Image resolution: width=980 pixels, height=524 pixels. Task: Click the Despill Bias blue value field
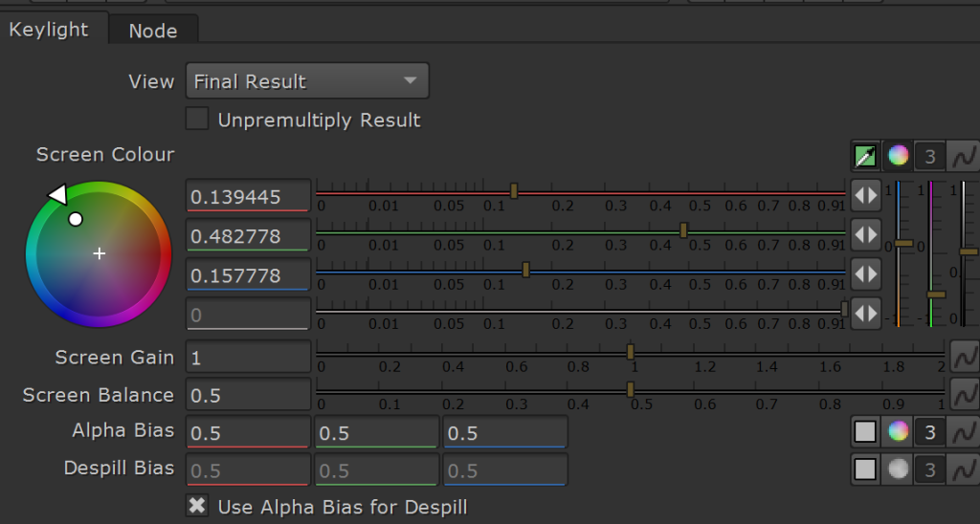click(505, 469)
